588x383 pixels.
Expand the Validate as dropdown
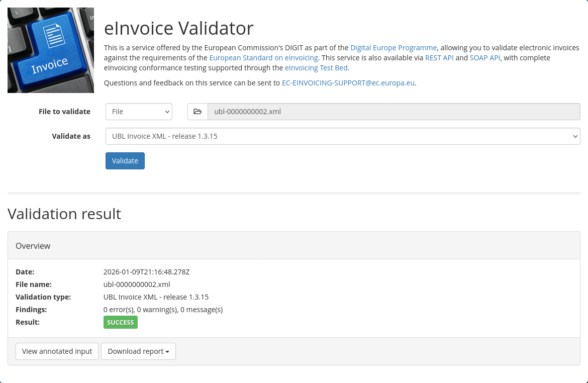point(342,136)
